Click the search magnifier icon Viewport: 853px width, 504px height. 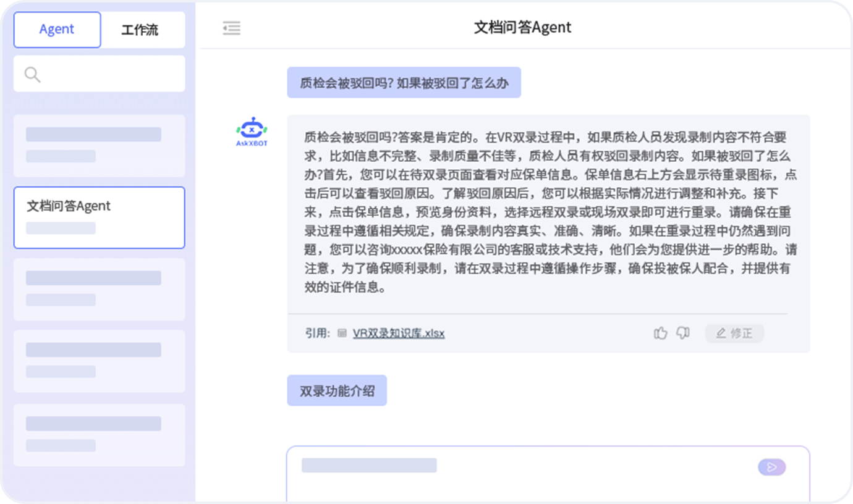pos(32,75)
